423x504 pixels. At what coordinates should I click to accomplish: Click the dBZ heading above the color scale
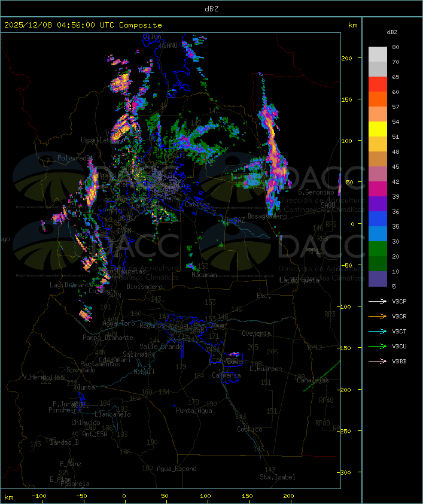(x=392, y=32)
